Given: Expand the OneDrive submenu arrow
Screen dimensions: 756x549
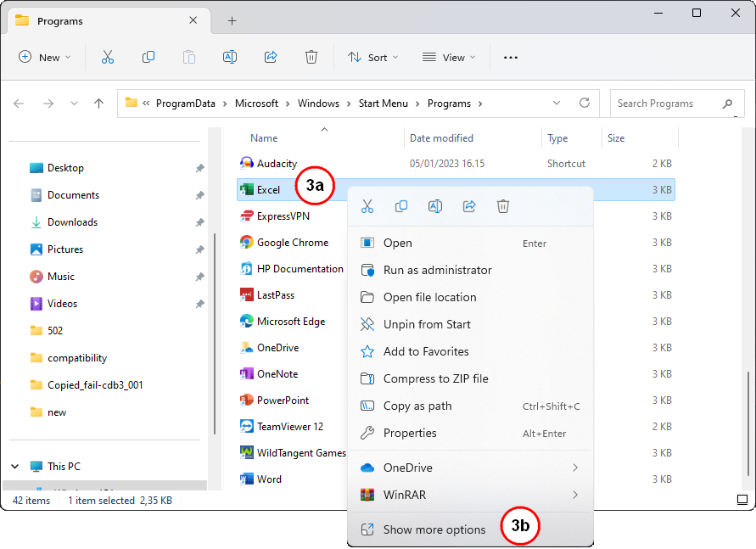Looking at the screenshot, I should click(x=575, y=468).
